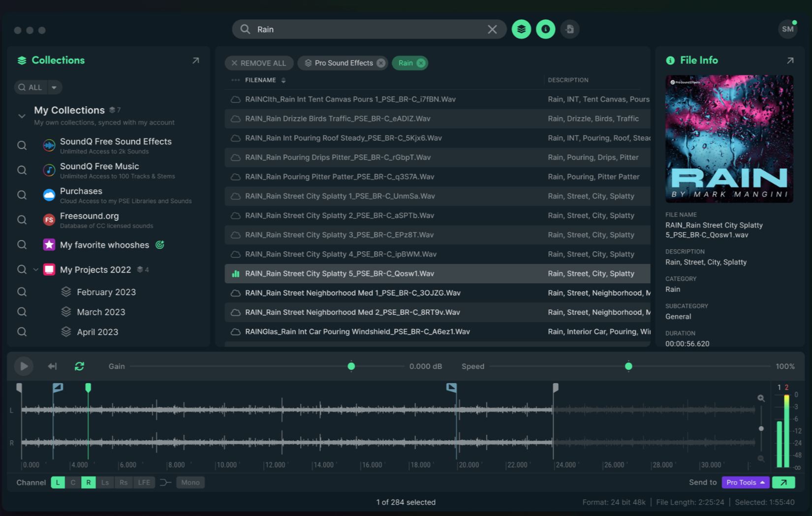Clear the Rain search text
Screen dimensions: 812x516
(492, 30)
